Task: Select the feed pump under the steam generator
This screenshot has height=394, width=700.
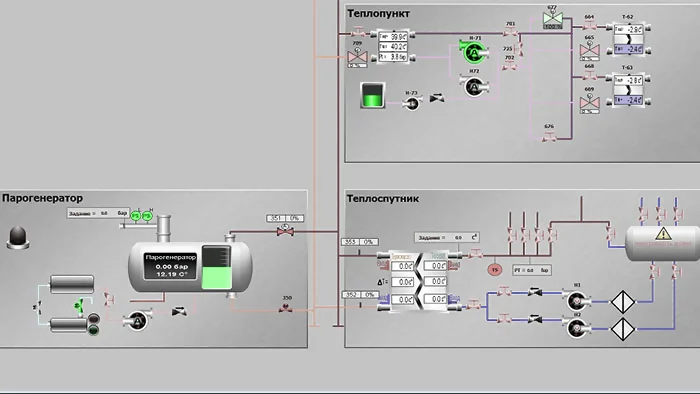Action: pyautogui.click(x=137, y=320)
